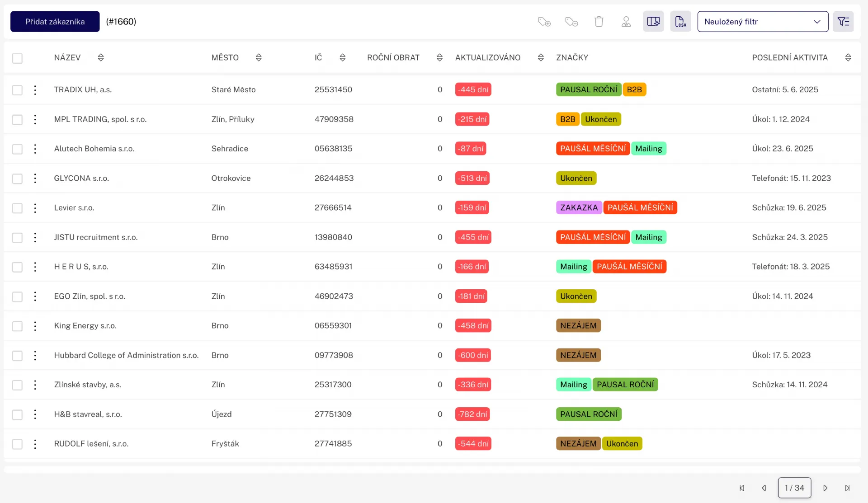Click the add tag icon
Viewport: 868px width, 503px height.
click(544, 22)
